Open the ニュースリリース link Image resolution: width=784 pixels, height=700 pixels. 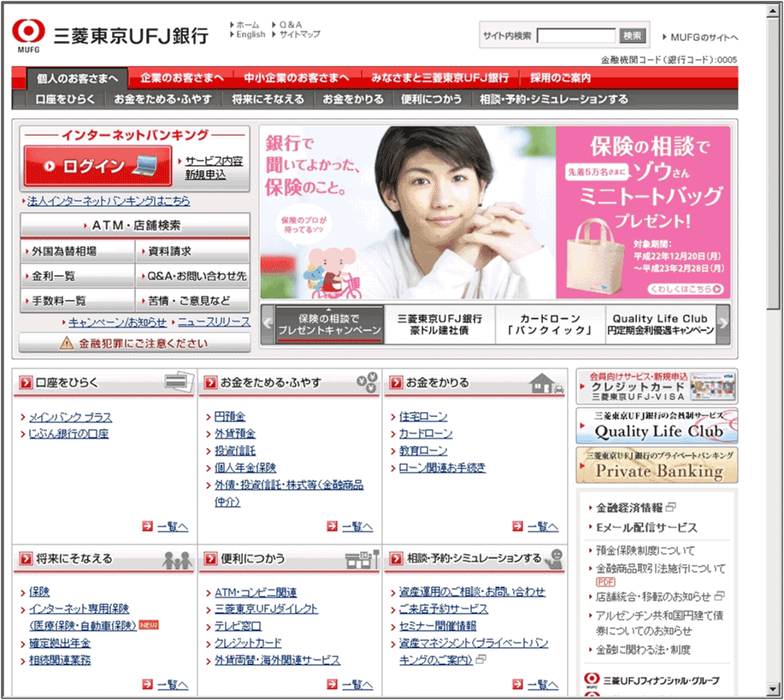[x=214, y=322]
